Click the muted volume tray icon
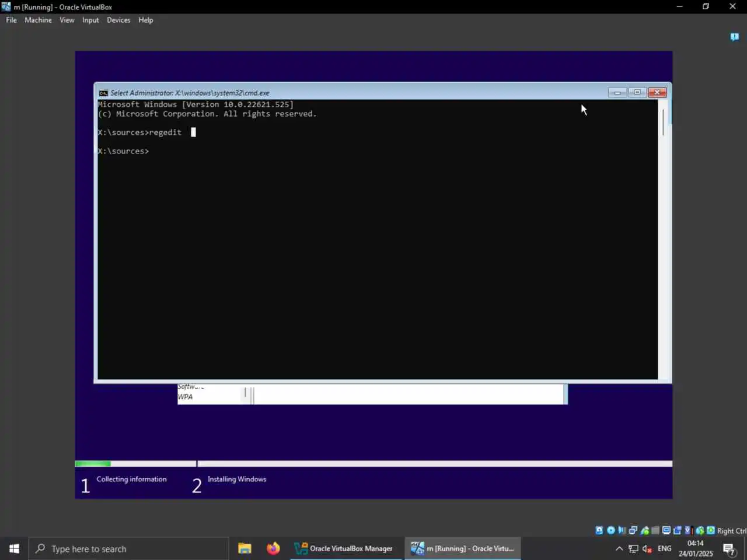The height and width of the screenshot is (560, 747). click(647, 548)
